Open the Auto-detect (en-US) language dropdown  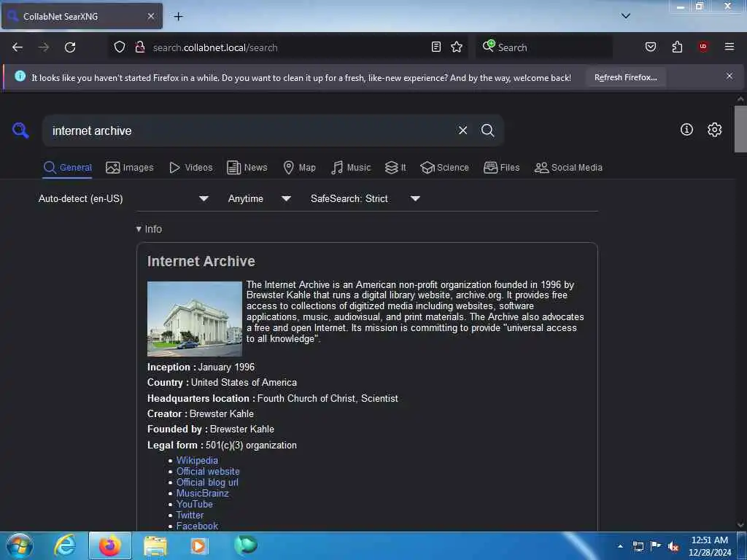tap(123, 198)
